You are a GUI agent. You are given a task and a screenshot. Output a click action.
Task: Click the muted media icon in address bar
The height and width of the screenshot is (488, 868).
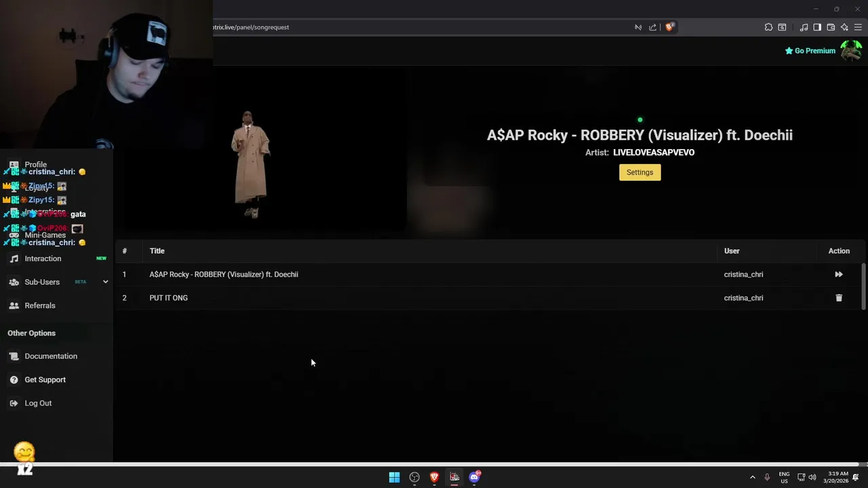tap(638, 27)
